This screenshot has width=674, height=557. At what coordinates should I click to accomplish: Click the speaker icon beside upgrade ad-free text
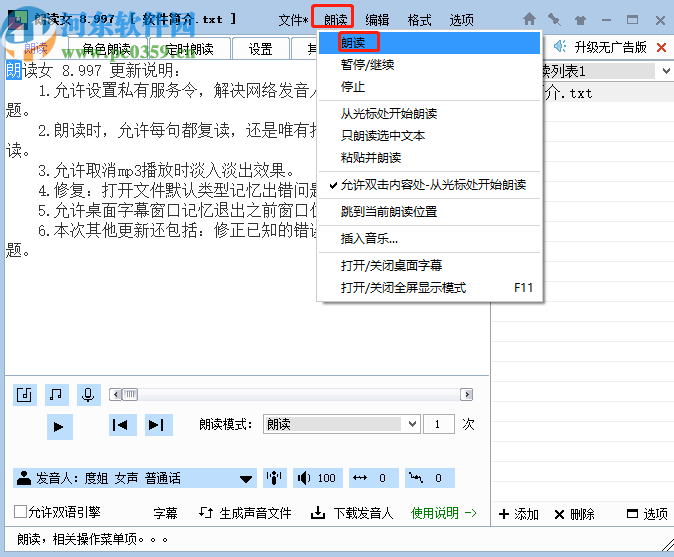click(560, 46)
